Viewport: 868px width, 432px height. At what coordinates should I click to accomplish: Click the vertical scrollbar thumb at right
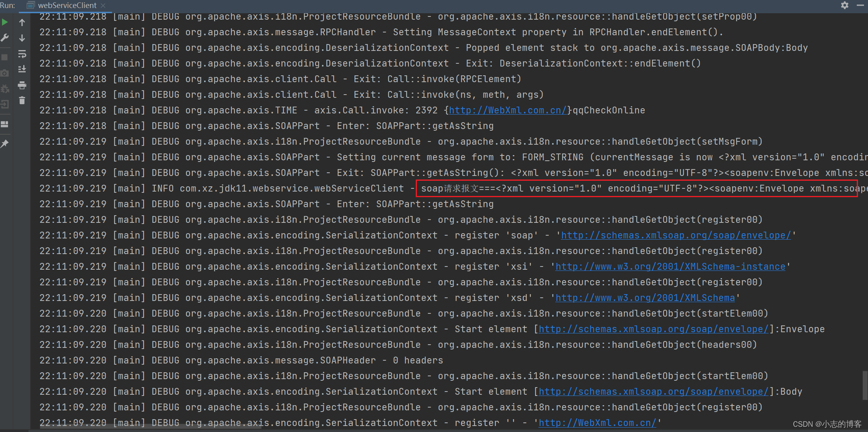(865, 386)
